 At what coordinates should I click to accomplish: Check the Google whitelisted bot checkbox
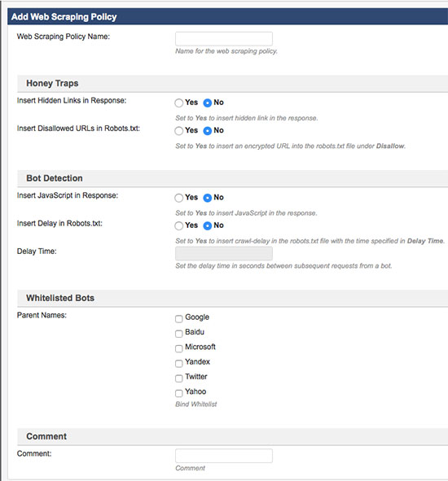178,319
